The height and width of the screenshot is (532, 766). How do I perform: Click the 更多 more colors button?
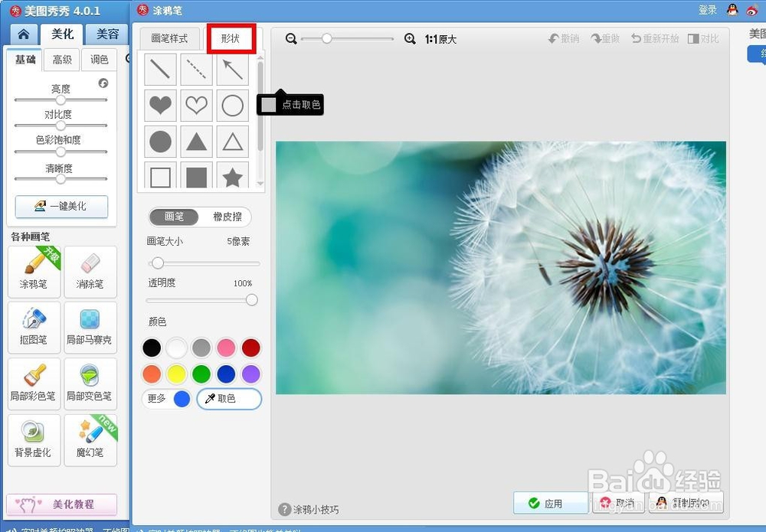point(166,399)
